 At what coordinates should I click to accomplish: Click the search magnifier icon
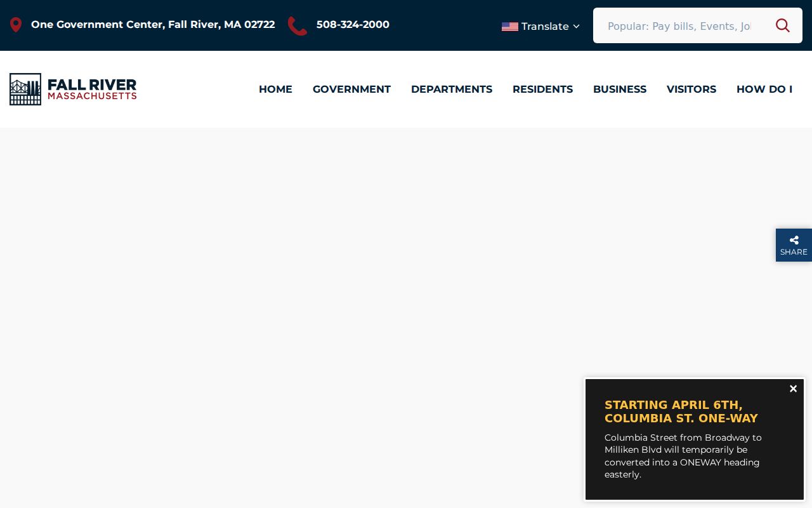[x=783, y=25]
